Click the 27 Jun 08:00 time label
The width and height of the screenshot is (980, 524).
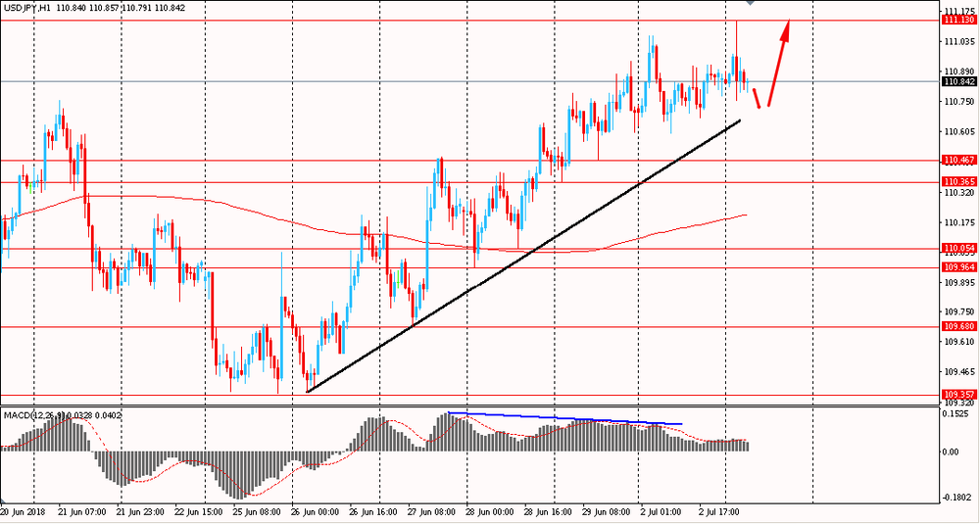431,511
